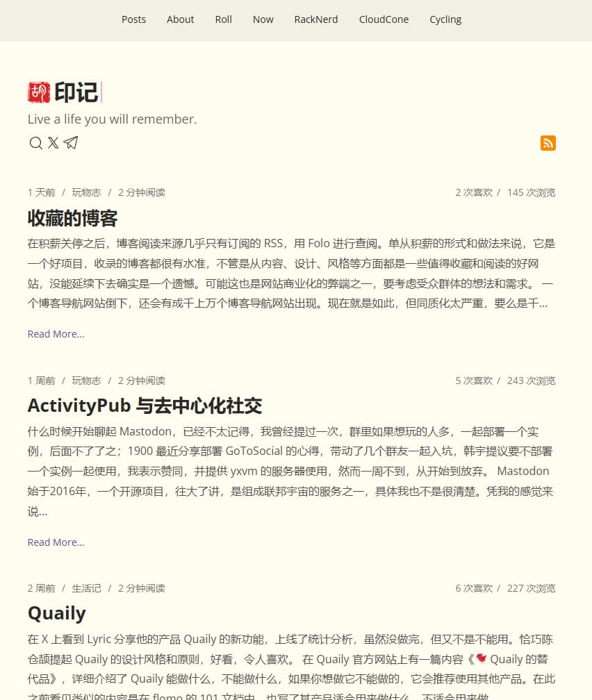Go to the About page
Image resolution: width=592 pixels, height=700 pixels.
pyautogui.click(x=180, y=19)
